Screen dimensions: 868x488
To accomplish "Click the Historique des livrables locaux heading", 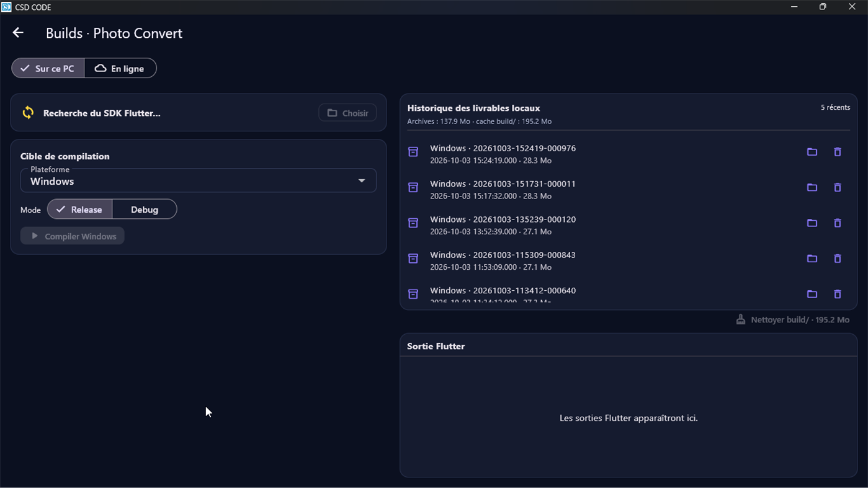I will click(473, 108).
